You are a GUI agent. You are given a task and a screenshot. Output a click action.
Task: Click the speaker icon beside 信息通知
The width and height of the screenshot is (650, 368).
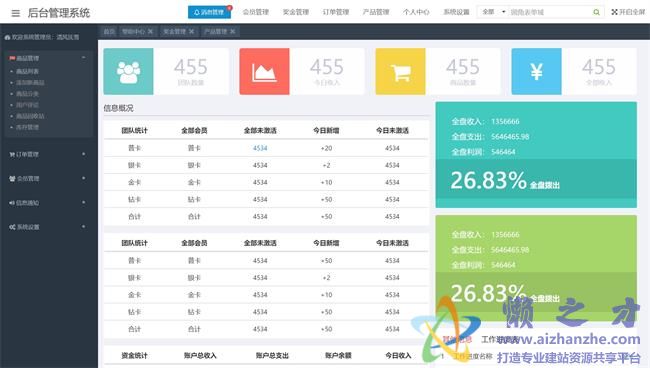[x=12, y=203]
